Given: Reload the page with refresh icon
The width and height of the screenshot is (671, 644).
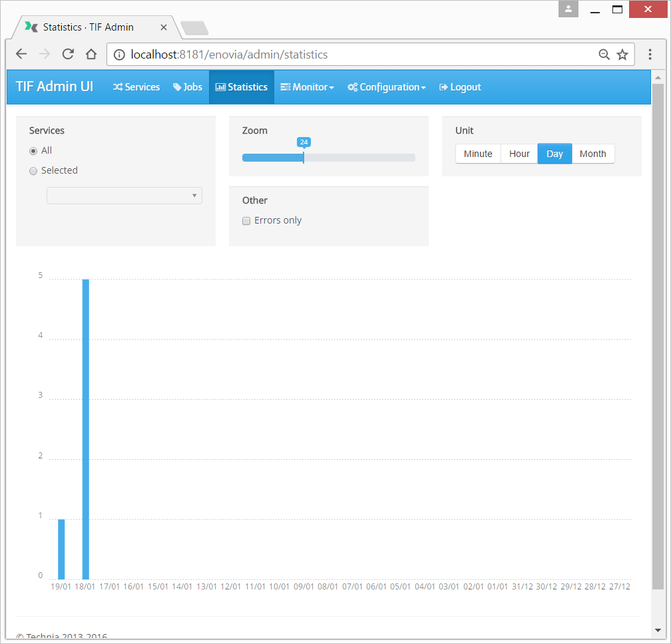Looking at the screenshot, I should coord(68,55).
